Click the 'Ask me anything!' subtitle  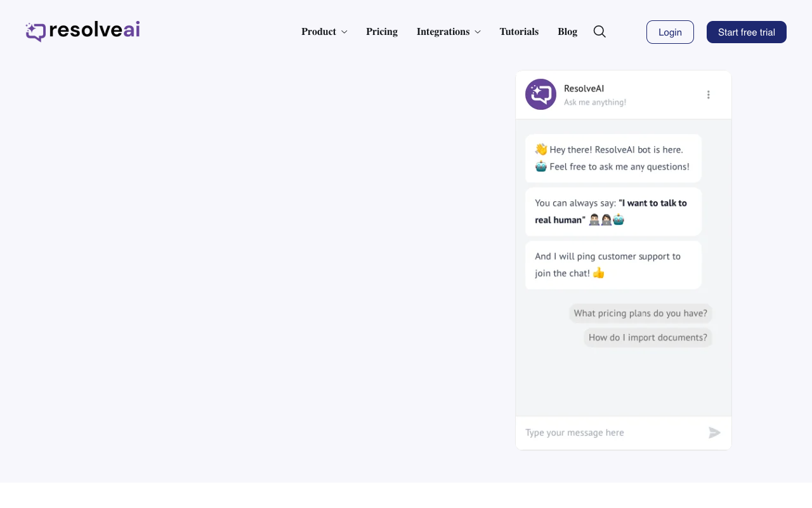(x=595, y=102)
